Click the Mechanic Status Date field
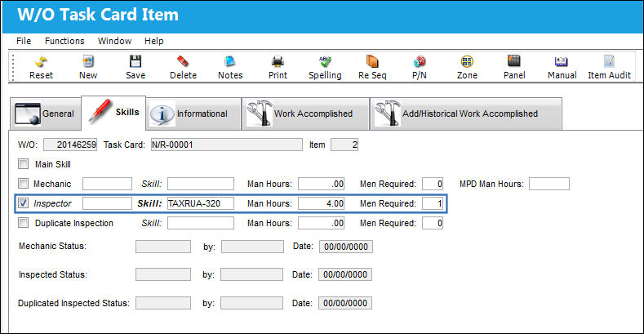 point(346,247)
